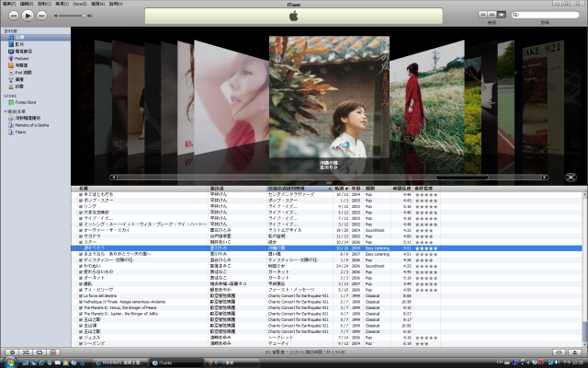Uncheck checkbox in last visible song row
The width and height of the screenshot is (588, 368).
click(x=81, y=343)
